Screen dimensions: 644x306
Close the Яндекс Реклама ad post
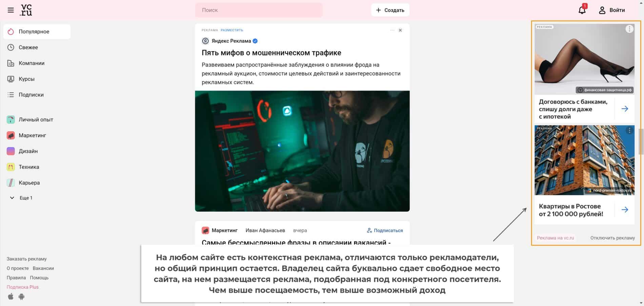[400, 30]
